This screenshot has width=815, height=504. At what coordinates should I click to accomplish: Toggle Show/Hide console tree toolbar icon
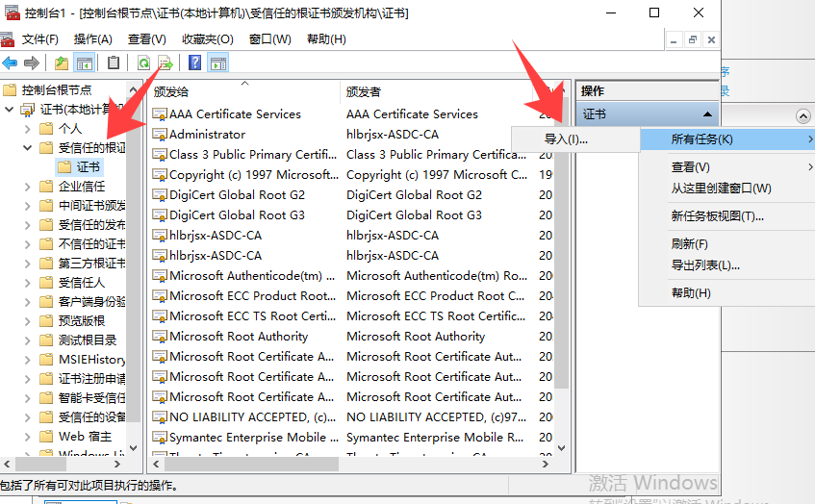(84, 63)
